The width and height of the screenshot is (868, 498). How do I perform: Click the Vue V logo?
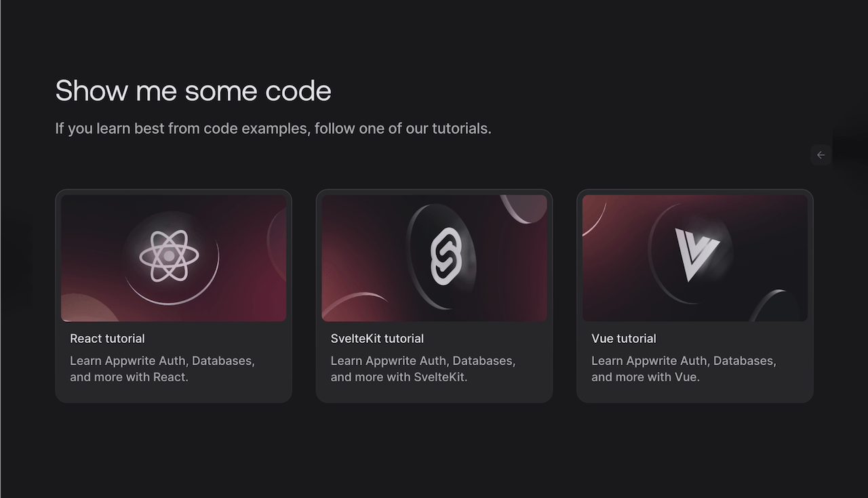point(696,253)
